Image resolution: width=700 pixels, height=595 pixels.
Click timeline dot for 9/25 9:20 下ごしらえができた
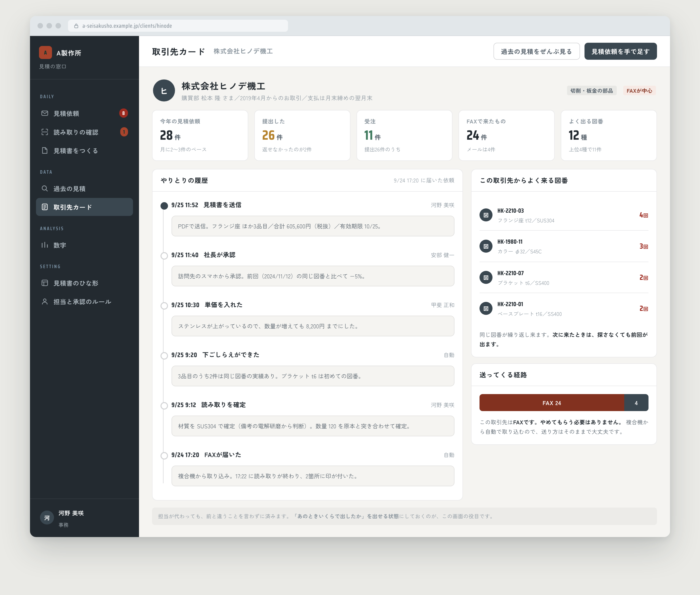tap(164, 356)
